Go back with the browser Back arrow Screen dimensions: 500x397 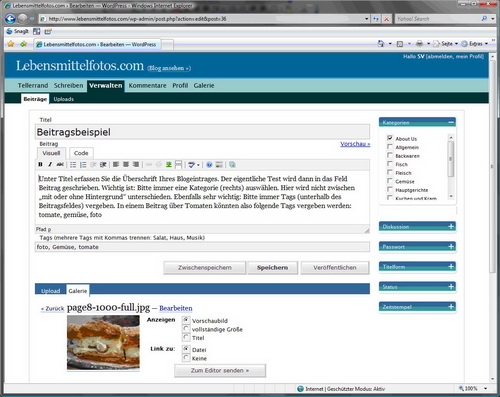(11, 19)
